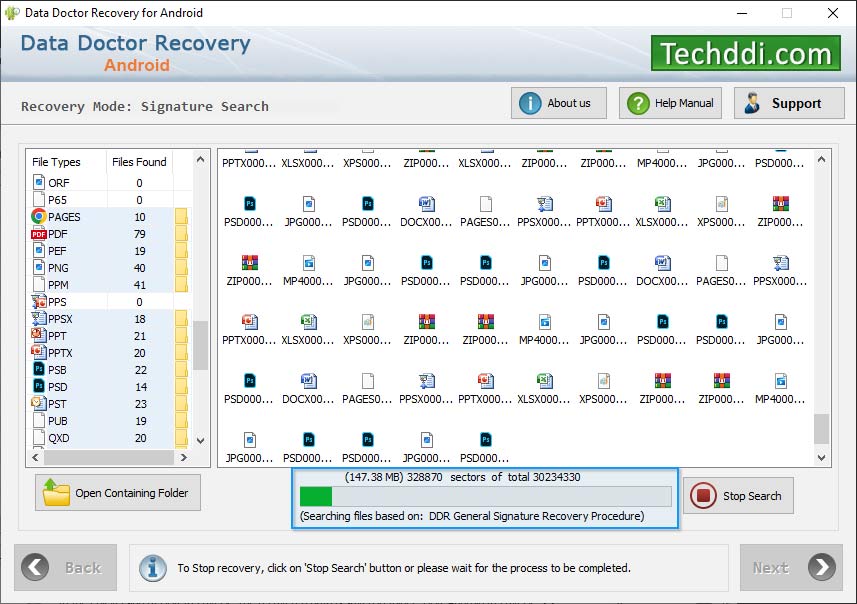Viewport: 857px width, 604px height.
Task: Click the sectors count text above progress bar
Action: (x=462, y=477)
